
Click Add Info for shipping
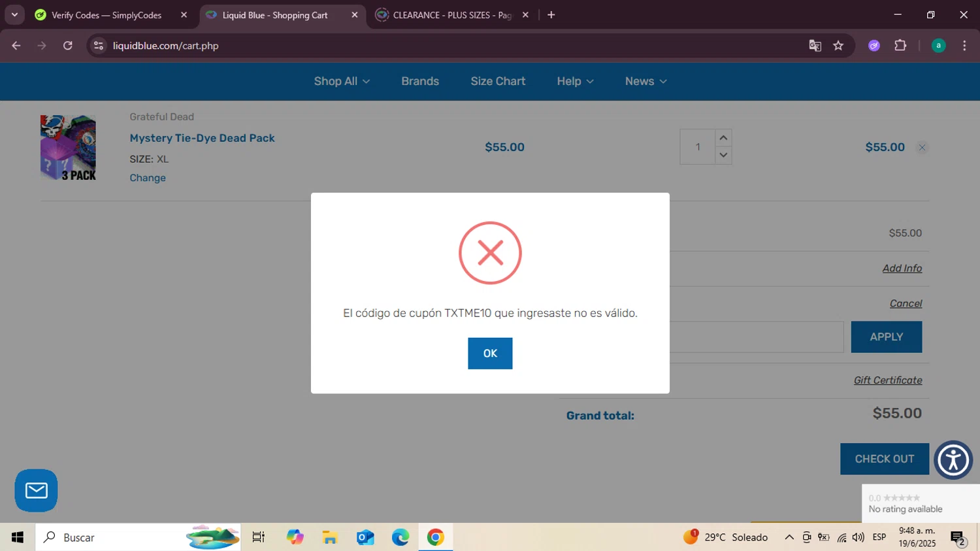902,269
